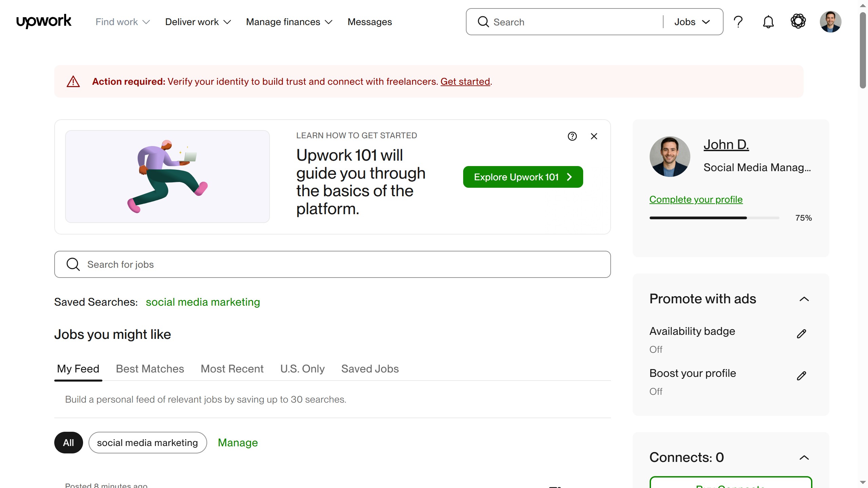Click the Complete your profile link

click(695, 199)
